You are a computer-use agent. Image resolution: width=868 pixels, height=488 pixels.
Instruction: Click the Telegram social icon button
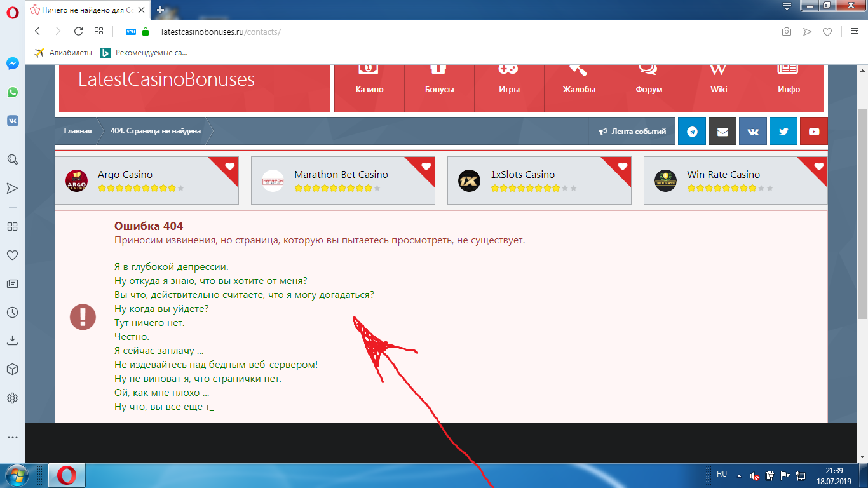[692, 132]
